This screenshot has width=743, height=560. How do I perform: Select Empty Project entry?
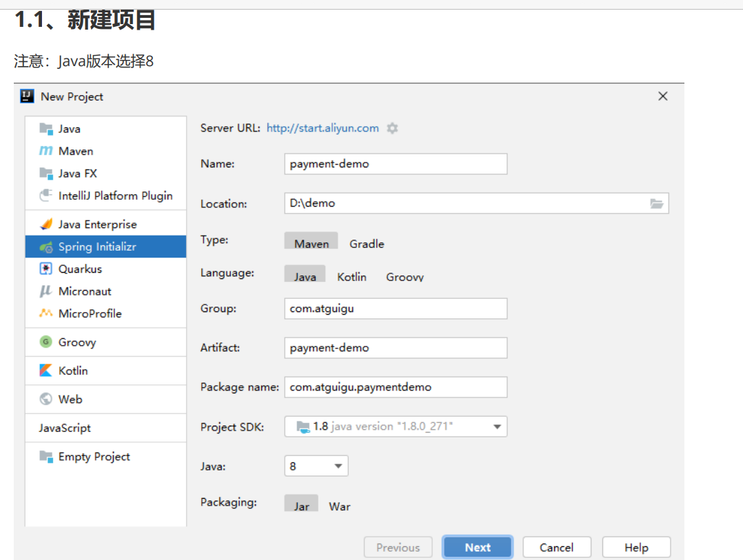(105, 456)
